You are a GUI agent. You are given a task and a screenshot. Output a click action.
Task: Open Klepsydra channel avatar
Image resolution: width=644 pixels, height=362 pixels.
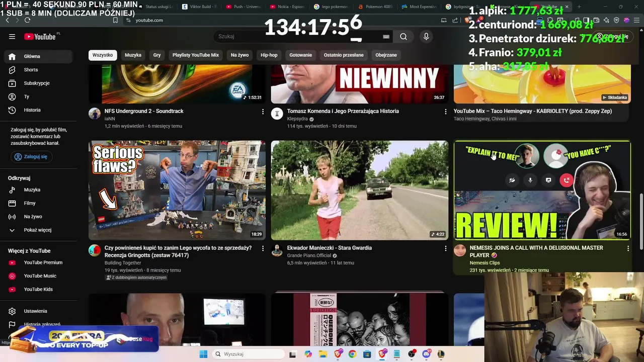tap(277, 113)
